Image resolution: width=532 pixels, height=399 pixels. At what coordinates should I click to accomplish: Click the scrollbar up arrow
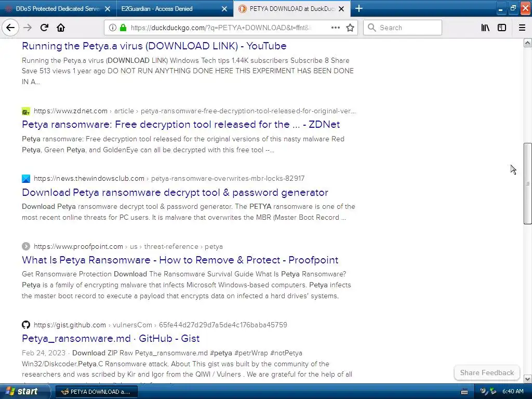pos(527,43)
